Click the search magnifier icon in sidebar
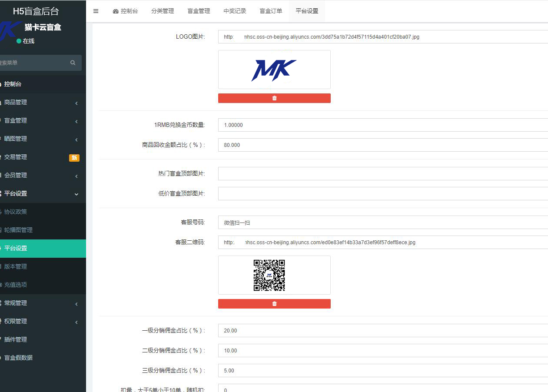 [x=73, y=63]
